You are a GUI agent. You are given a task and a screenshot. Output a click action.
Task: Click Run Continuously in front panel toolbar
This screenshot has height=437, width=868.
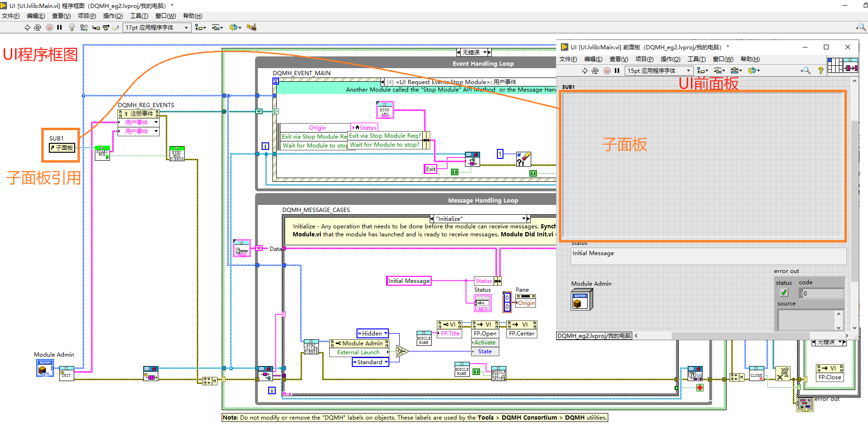coord(595,70)
